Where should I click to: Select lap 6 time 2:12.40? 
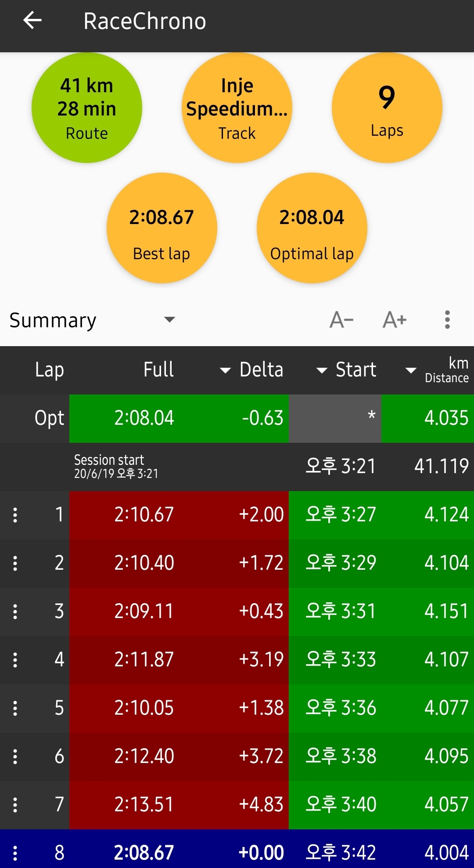(x=144, y=756)
